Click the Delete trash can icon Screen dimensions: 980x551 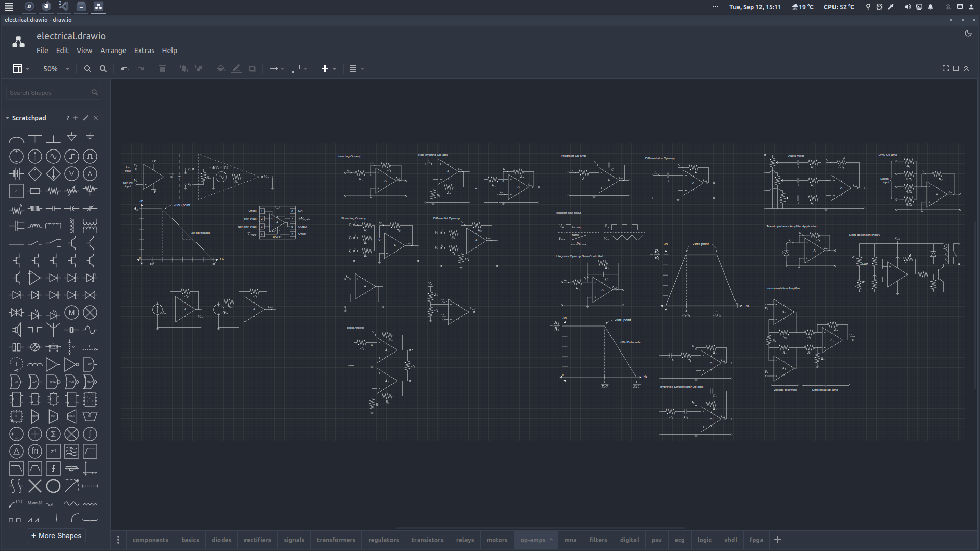point(162,69)
